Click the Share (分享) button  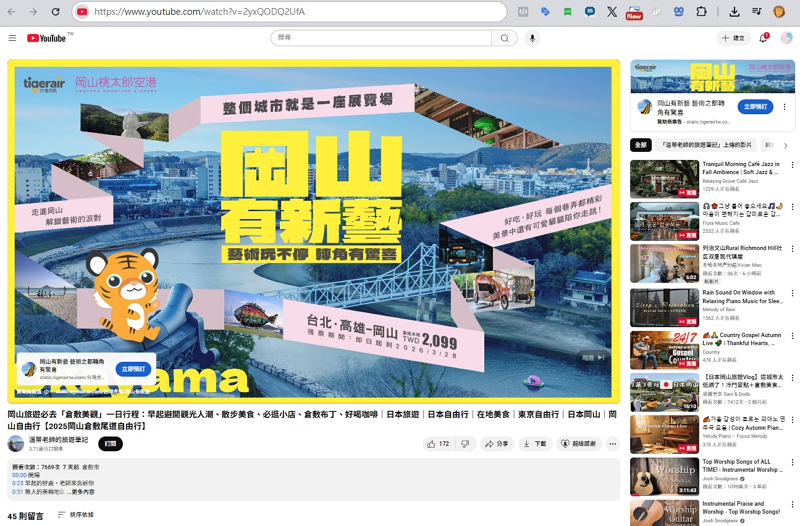pyautogui.click(x=497, y=444)
